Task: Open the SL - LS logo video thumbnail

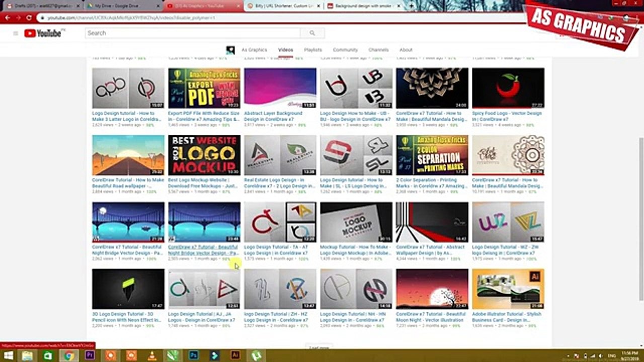Action: [356, 155]
